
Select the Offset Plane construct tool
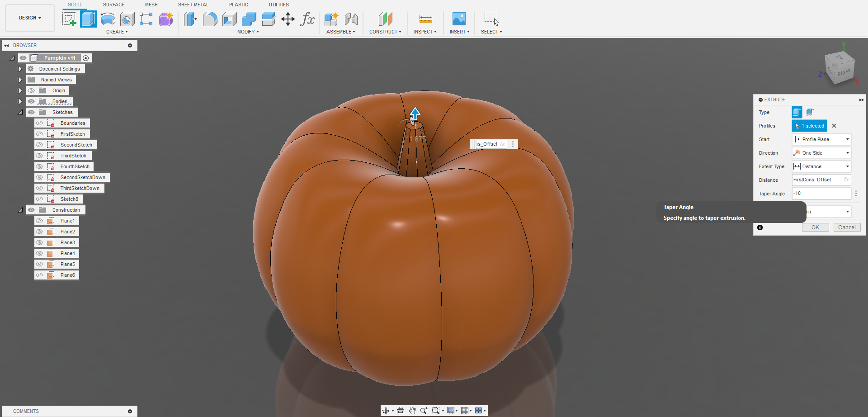pyautogui.click(x=385, y=19)
